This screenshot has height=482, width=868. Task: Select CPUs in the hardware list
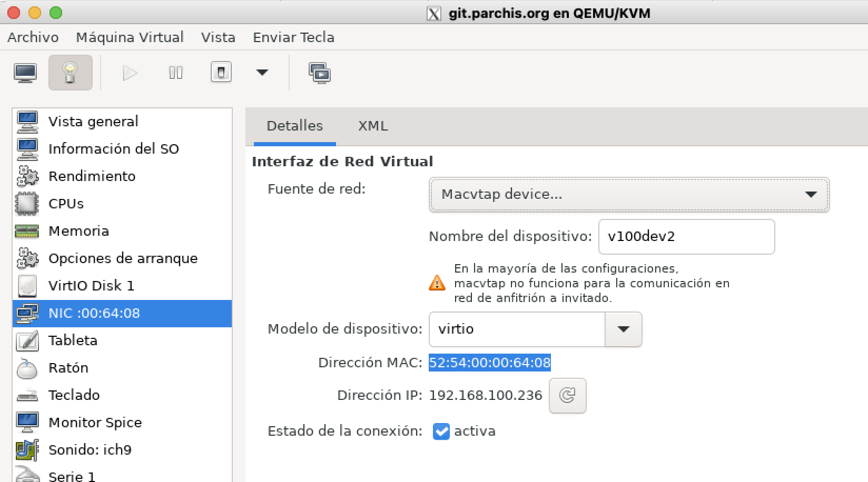coord(122,204)
